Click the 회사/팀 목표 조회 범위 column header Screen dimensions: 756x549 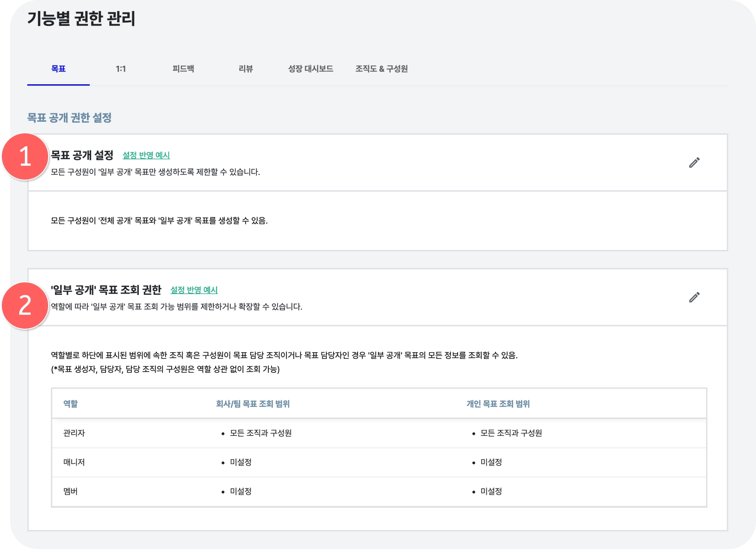[253, 404]
